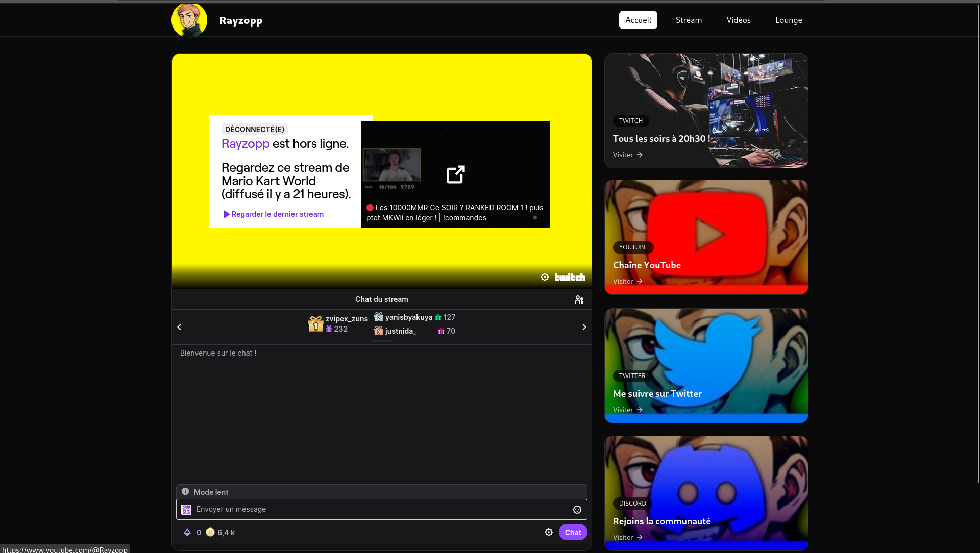980x553 pixels.
Task: Click the Bienvenue sur le chat message
Action: click(218, 353)
